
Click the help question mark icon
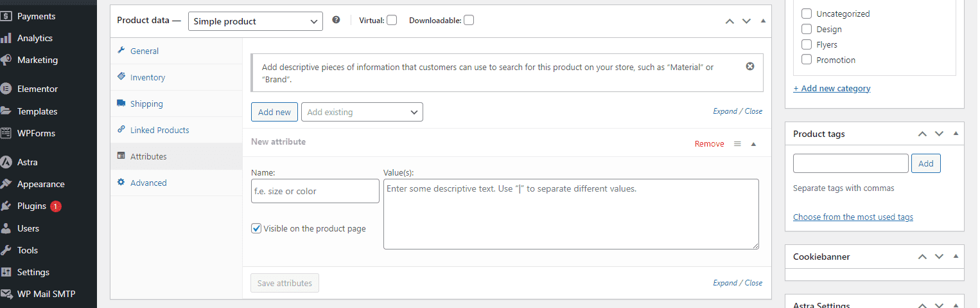coord(336,20)
